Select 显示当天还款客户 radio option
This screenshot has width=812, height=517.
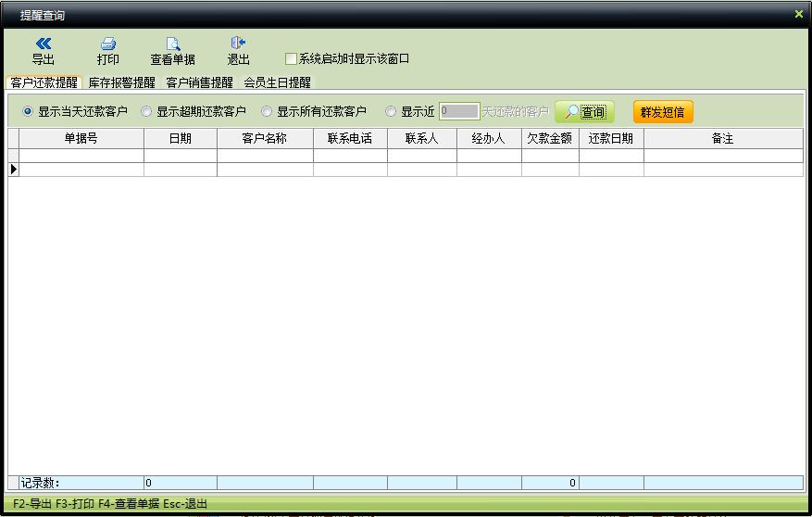(28, 111)
